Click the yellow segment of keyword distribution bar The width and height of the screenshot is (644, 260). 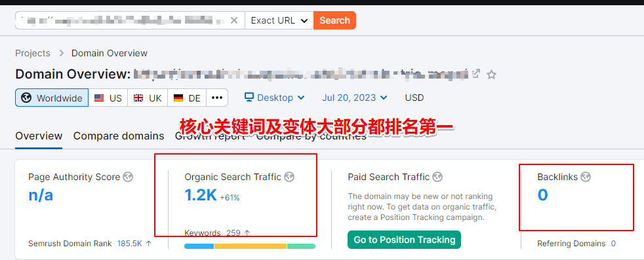250,246
